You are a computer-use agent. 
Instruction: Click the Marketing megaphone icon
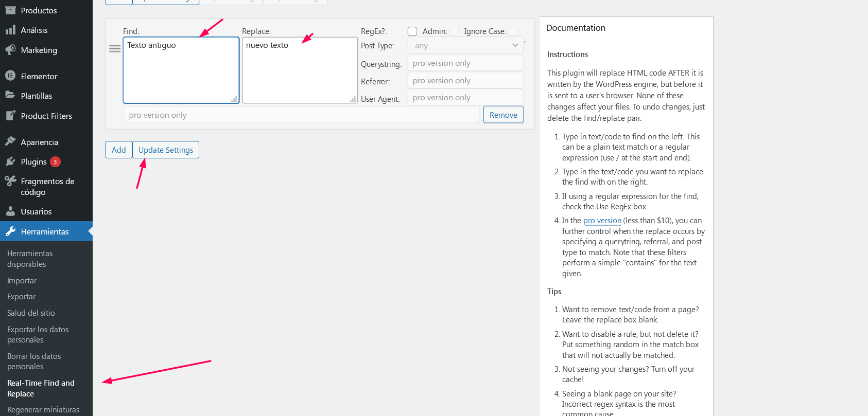coord(10,50)
